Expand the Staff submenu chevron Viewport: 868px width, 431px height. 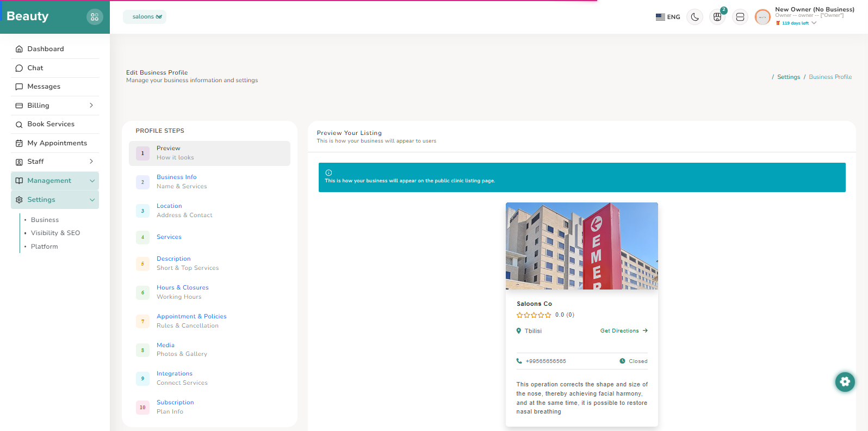91,162
